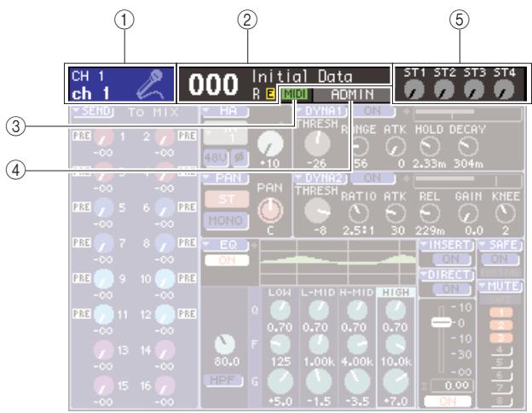Click the microphone icon for CH 1
The height and width of the screenshot is (413, 532).
point(150,84)
